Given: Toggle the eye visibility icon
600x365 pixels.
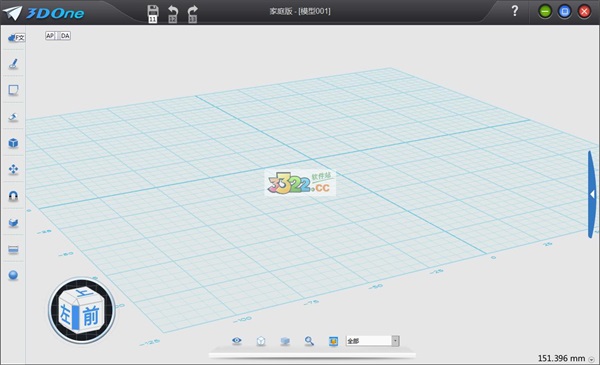Looking at the screenshot, I should [x=237, y=341].
